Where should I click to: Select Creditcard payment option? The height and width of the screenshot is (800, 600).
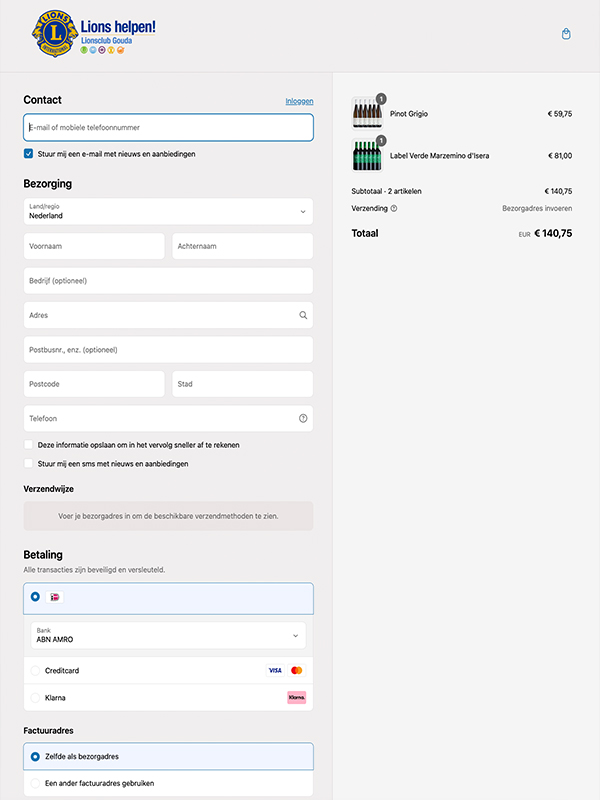coord(36,670)
